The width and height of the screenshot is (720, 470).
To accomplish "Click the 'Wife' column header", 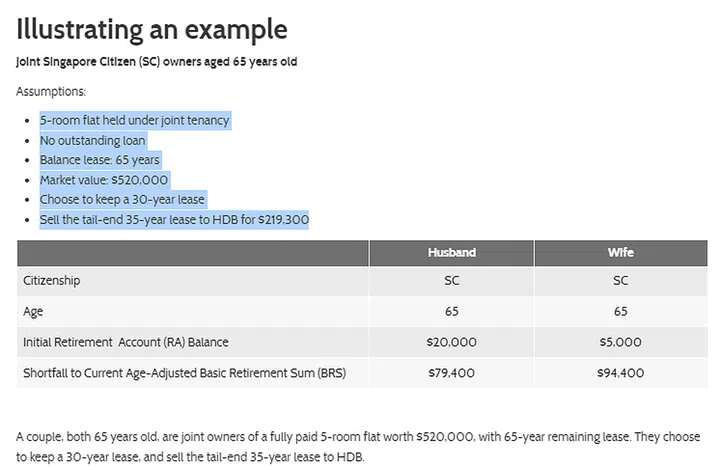I will pyautogui.click(x=620, y=253).
